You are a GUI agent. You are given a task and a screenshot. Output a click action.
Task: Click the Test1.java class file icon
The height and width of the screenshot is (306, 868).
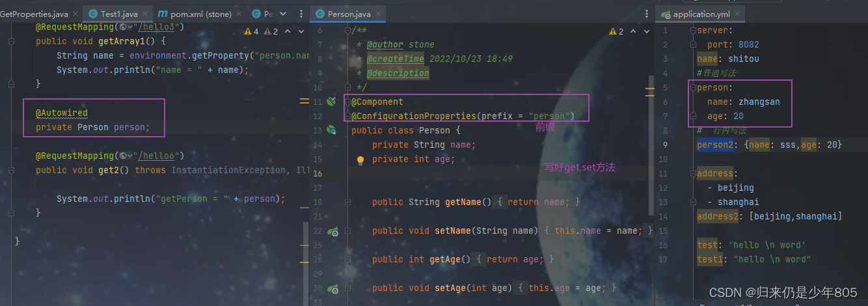(x=93, y=14)
